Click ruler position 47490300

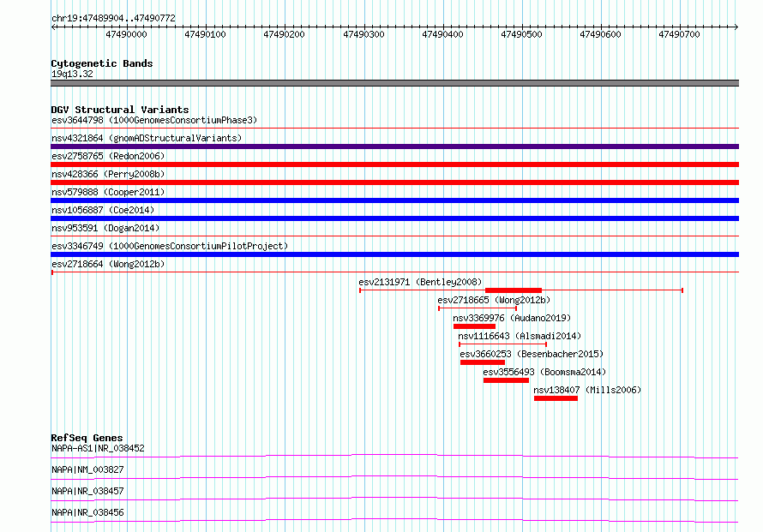tap(363, 34)
